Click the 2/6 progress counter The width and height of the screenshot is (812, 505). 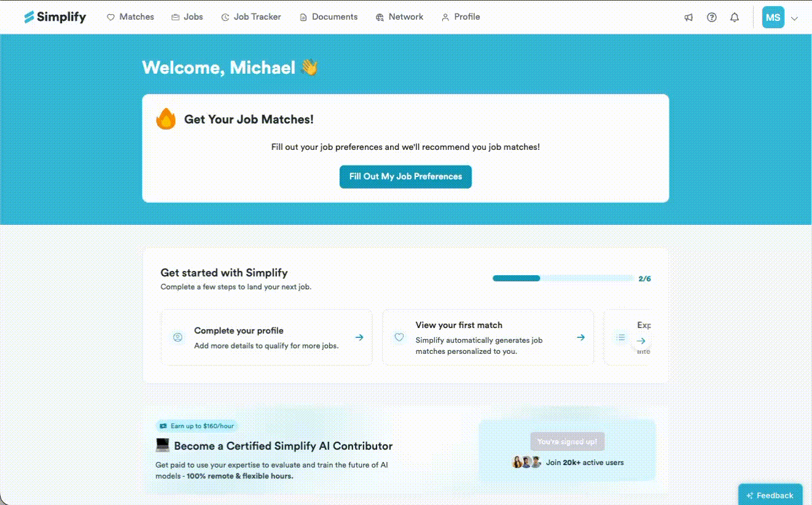(644, 279)
